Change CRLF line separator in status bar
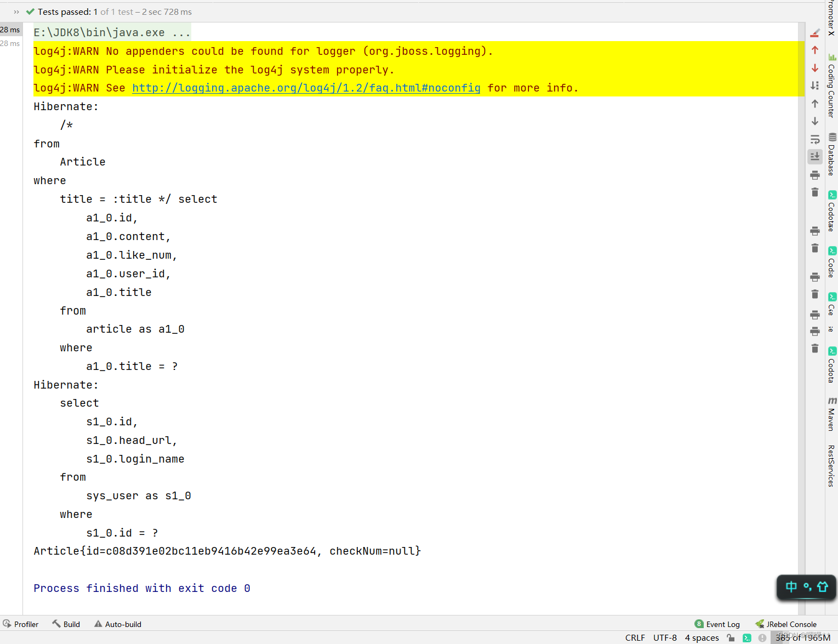 (x=635, y=638)
